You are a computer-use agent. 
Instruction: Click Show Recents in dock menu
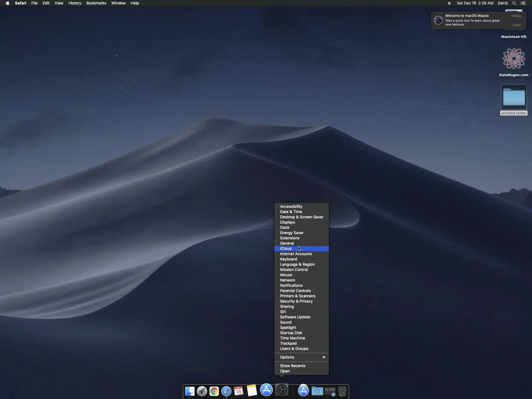293,366
